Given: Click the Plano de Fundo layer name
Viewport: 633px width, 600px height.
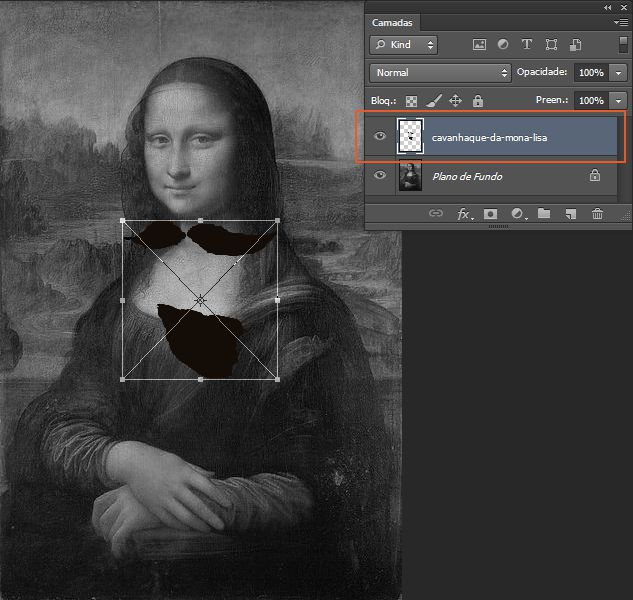Looking at the screenshot, I should (x=467, y=176).
